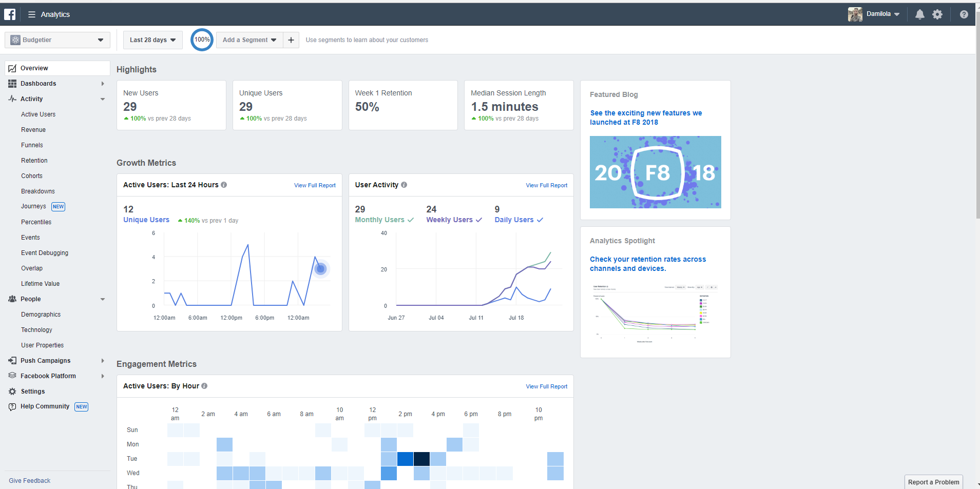Open the Last 28 days date range dropdown
980x489 pixels.
(153, 40)
